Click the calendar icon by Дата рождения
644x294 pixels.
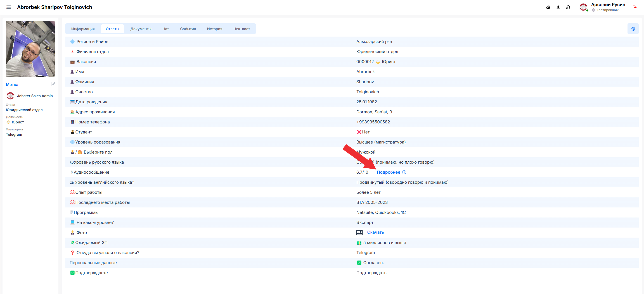[72, 102]
